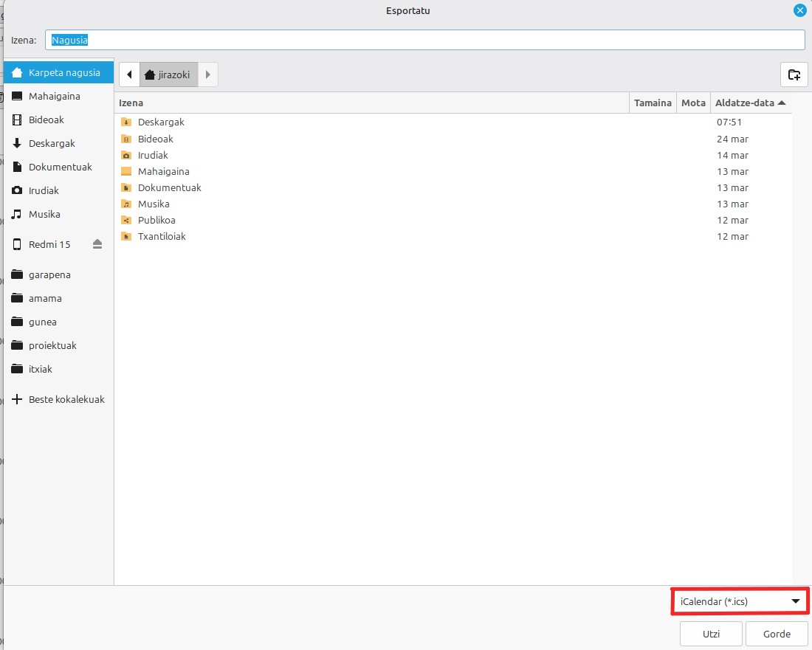
Task: Select the Txantiloiak folder in list
Action: pos(162,237)
